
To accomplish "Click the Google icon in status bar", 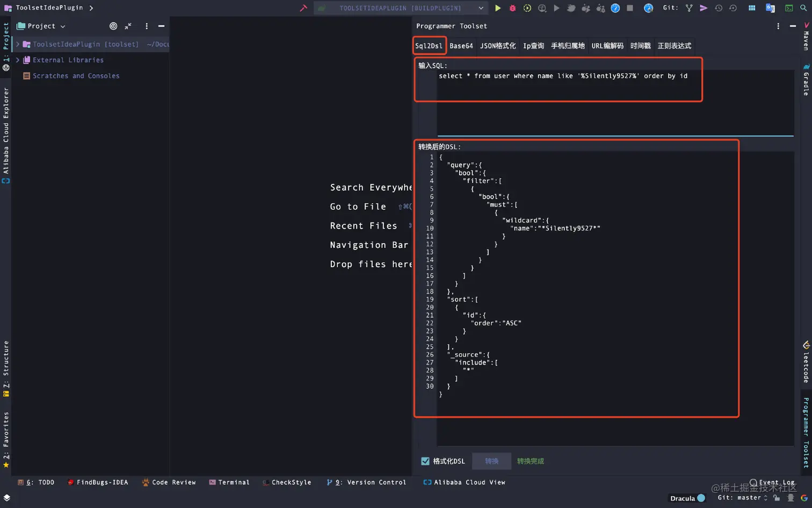I will coord(804,498).
